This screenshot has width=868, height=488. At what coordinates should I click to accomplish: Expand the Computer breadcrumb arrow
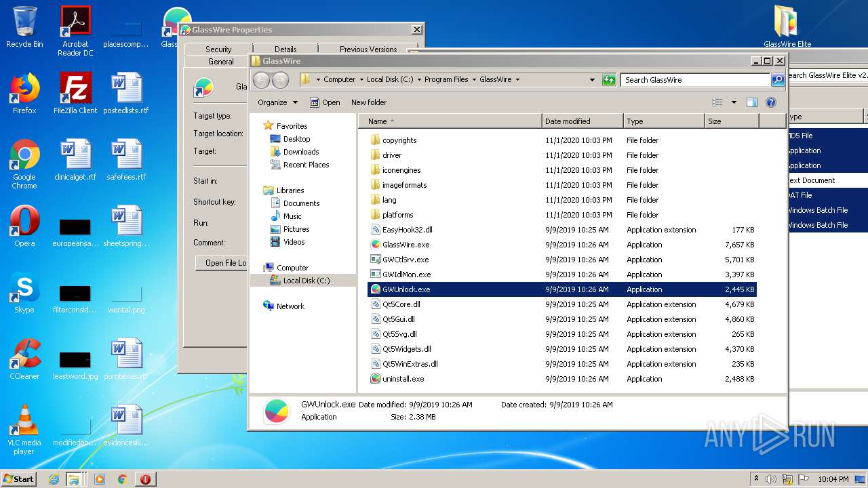(361, 79)
